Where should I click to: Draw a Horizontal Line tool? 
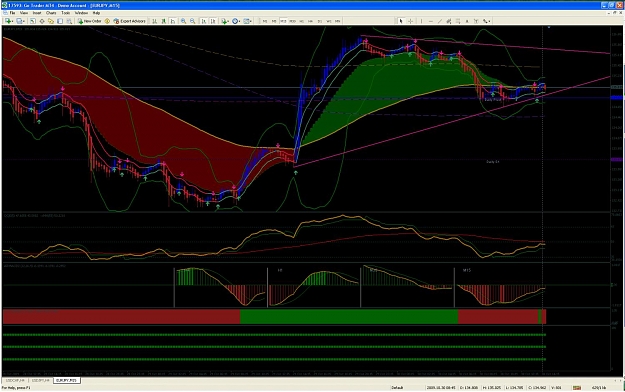(430, 21)
